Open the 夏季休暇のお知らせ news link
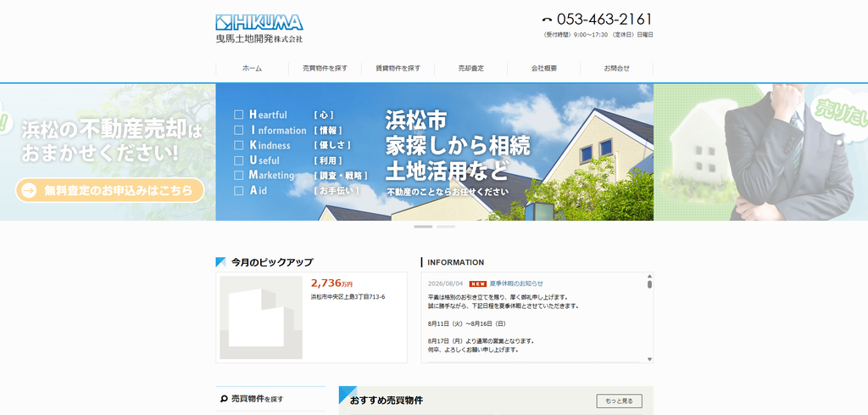The image size is (868, 415). tap(516, 283)
